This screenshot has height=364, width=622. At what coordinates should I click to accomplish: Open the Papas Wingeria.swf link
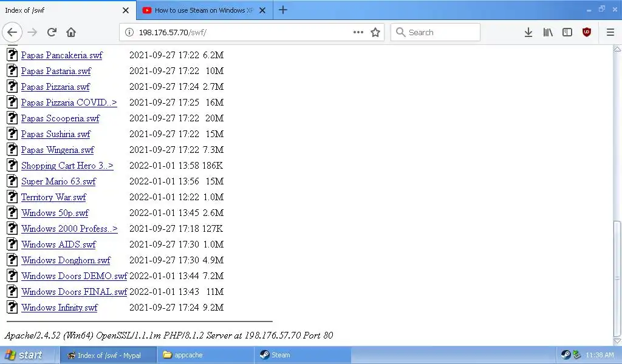[x=58, y=150]
